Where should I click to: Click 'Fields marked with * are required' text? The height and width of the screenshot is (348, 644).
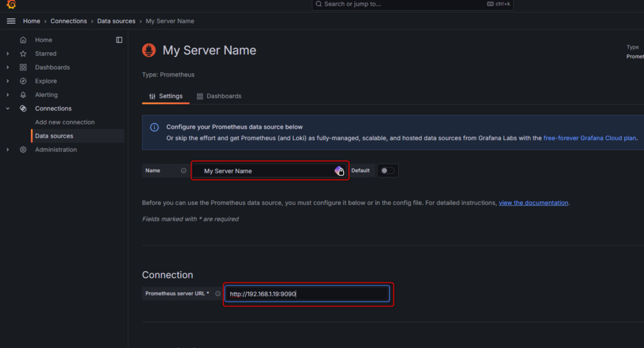pyautogui.click(x=190, y=219)
